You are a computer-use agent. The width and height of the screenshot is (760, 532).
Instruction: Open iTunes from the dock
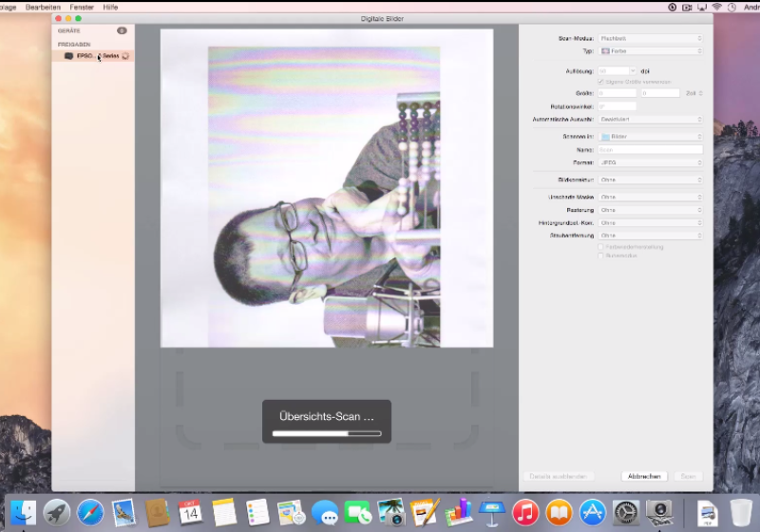coord(525,512)
